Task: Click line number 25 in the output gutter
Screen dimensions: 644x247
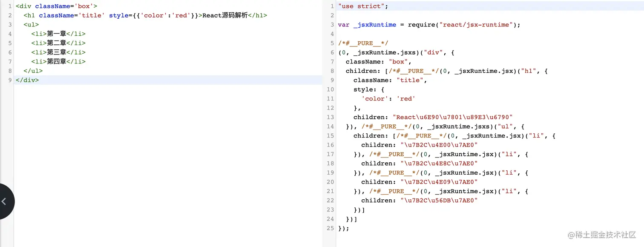Action: 331,228
